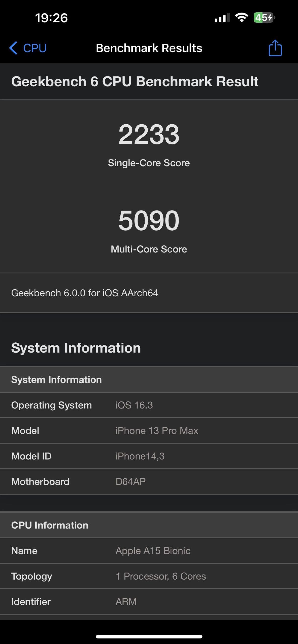Viewport: 298px width, 644px height.
Task: Tap the share icon
Action: 275,48
